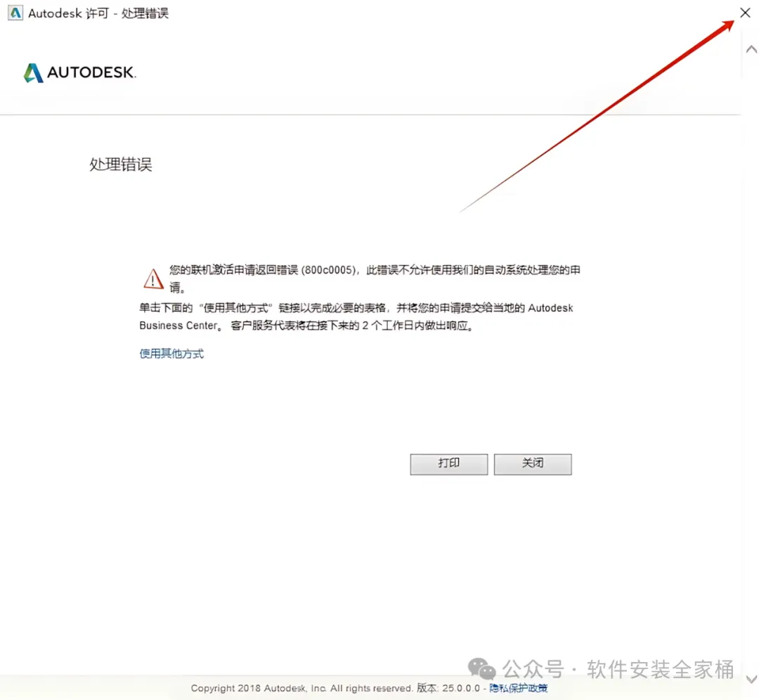Open the 使用其他方式 link
Image resolution: width=759 pixels, height=700 pixels.
171,354
